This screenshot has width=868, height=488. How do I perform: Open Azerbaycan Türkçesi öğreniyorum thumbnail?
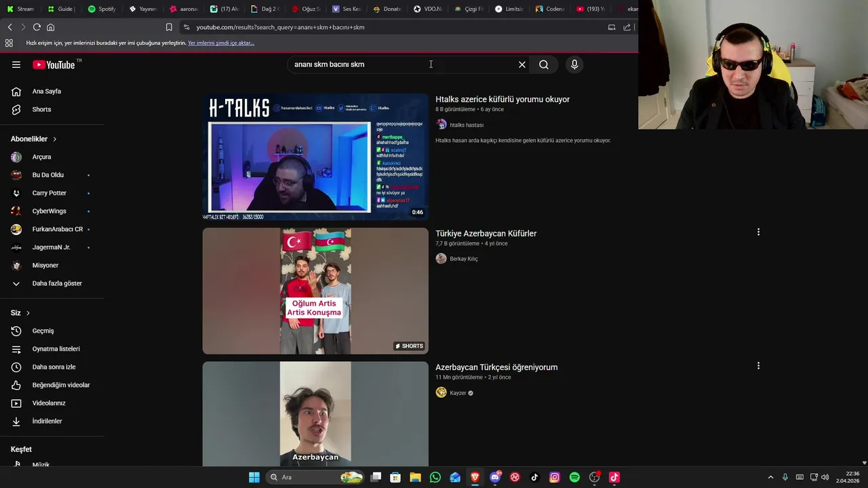pyautogui.click(x=315, y=413)
